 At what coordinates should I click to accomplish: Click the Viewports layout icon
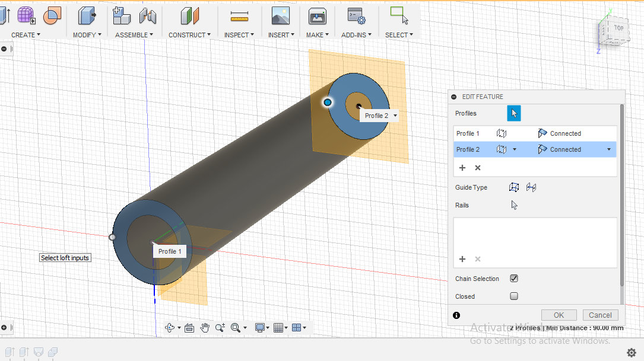pos(297,327)
